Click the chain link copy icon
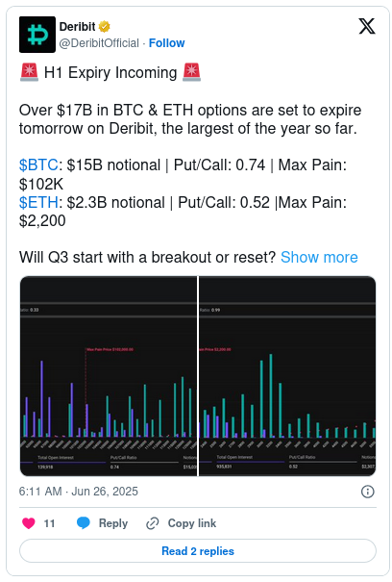Viewport: 392px width, 582px height. [153, 523]
